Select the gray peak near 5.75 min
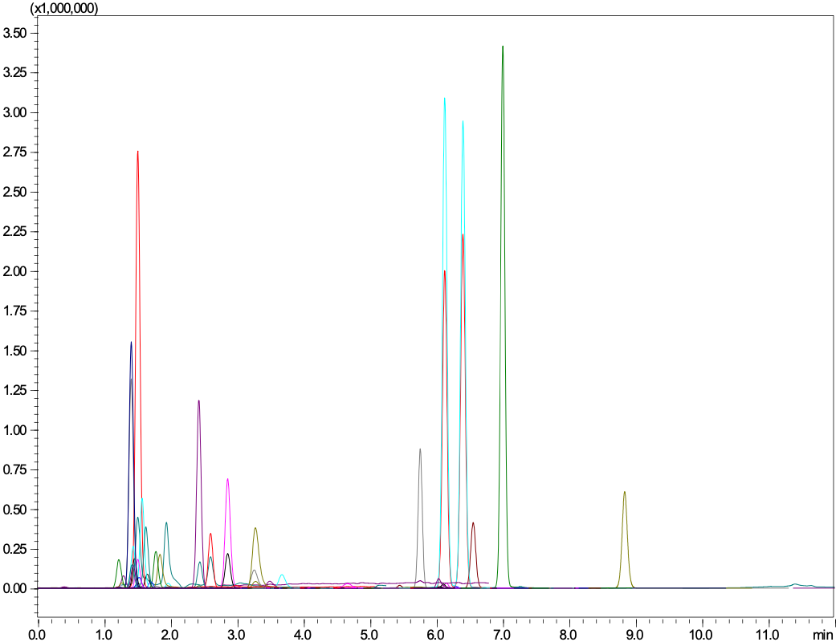 420,450
